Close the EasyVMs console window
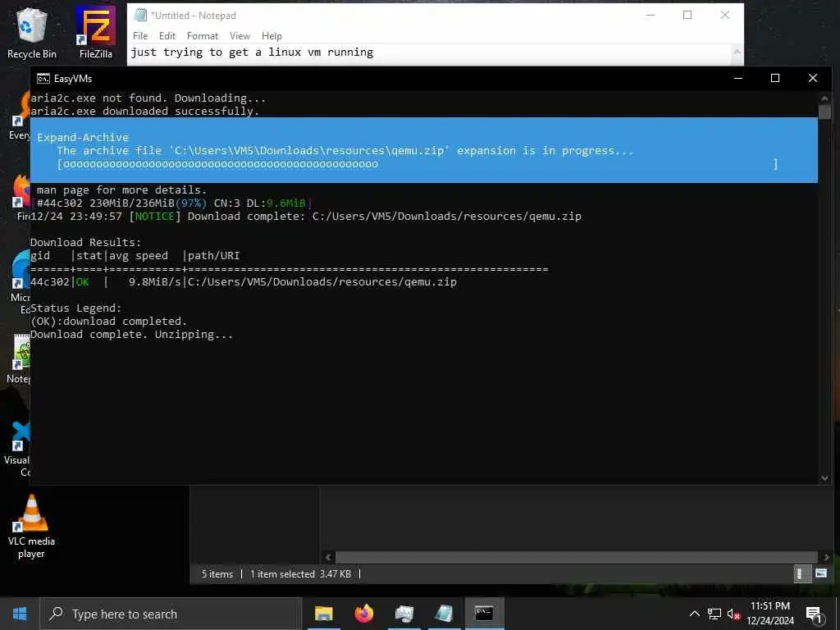 coord(813,78)
